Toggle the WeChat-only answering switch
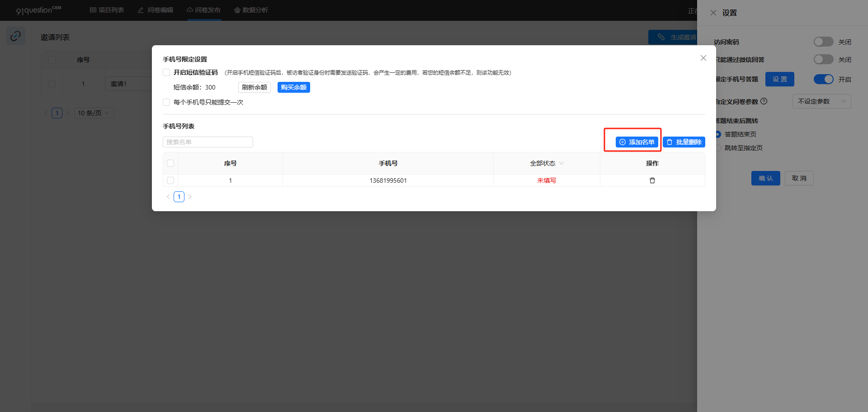 pos(823,59)
